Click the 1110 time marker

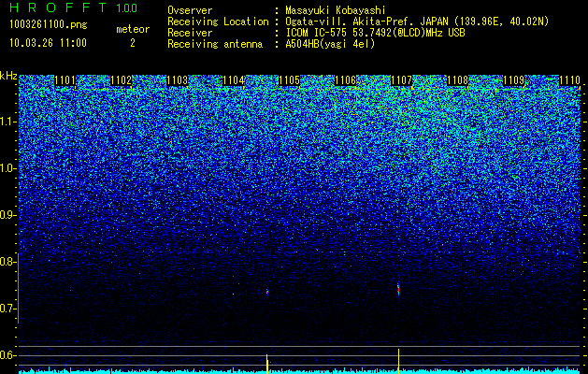pos(570,80)
